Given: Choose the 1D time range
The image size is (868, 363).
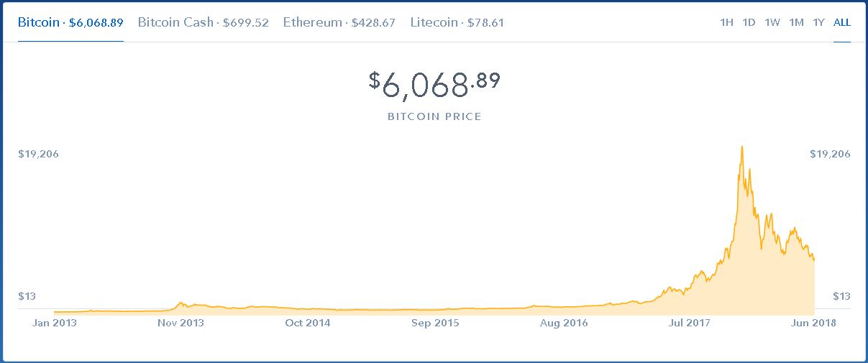Looking at the screenshot, I should click(x=749, y=22).
